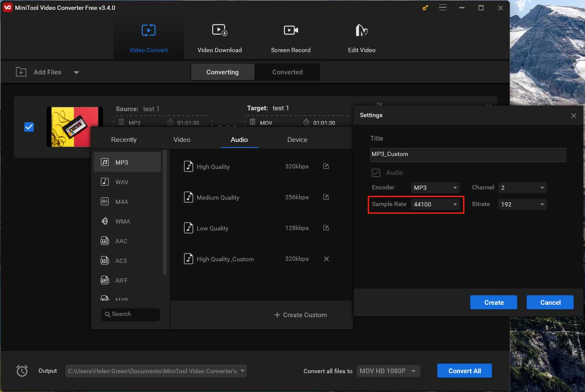Click the Edit Video icon
The width and height of the screenshot is (585, 392).
pyautogui.click(x=361, y=30)
